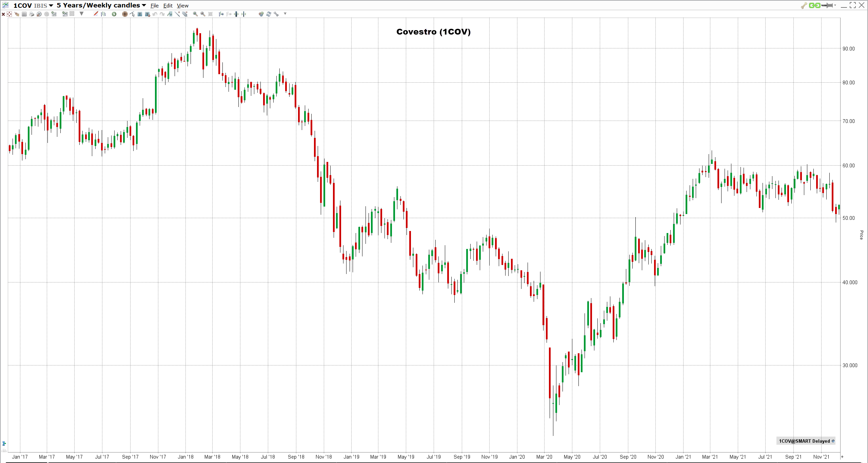Viewport: 868px width, 463px height.
Task: Click the zoom in magnifier icon
Action: [195, 14]
